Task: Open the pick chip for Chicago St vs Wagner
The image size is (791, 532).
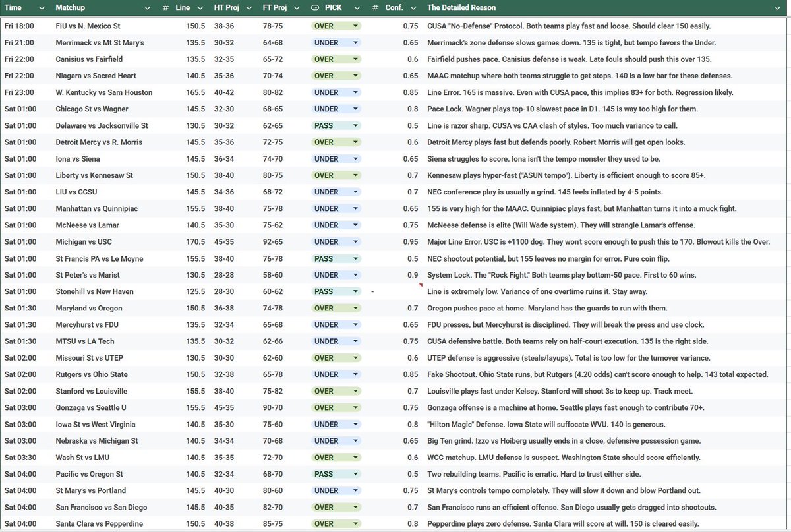Action: point(336,109)
